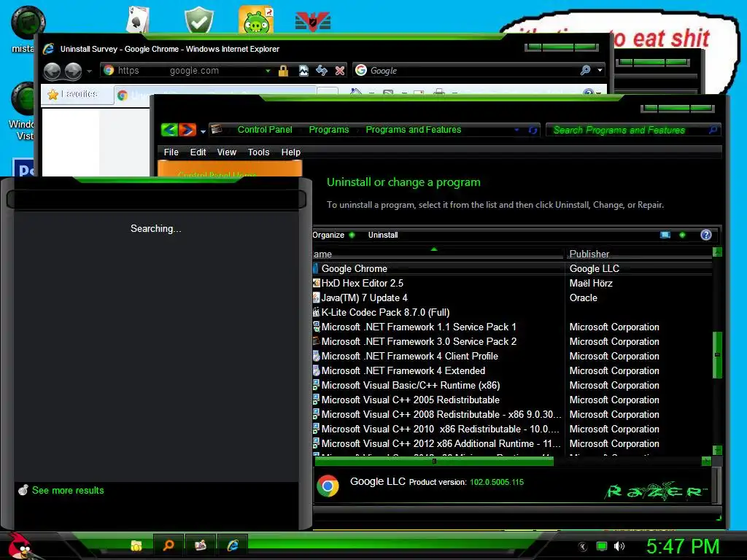Click the vertical scrollbar thumb in program list

(x=717, y=355)
